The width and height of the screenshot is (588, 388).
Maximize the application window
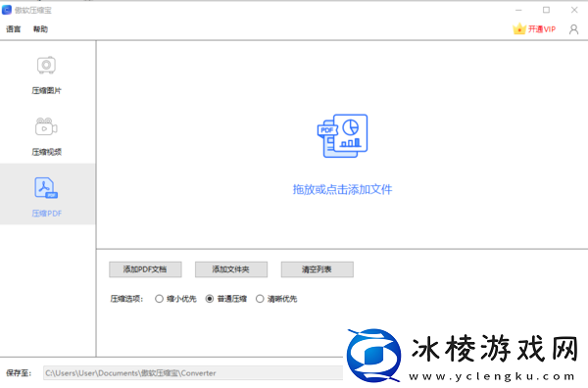pyautogui.click(x=547, y=10)
